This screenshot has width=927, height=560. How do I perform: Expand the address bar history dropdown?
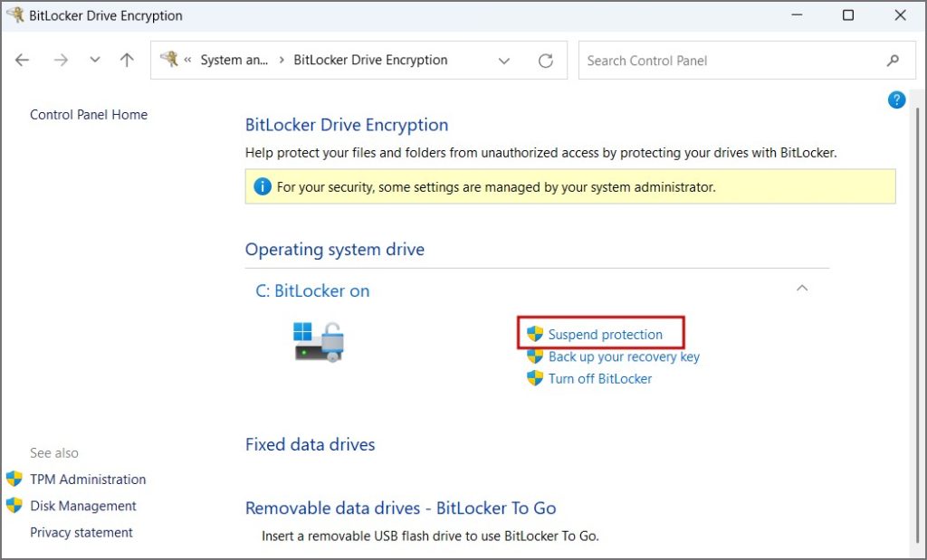coord(504,61)
